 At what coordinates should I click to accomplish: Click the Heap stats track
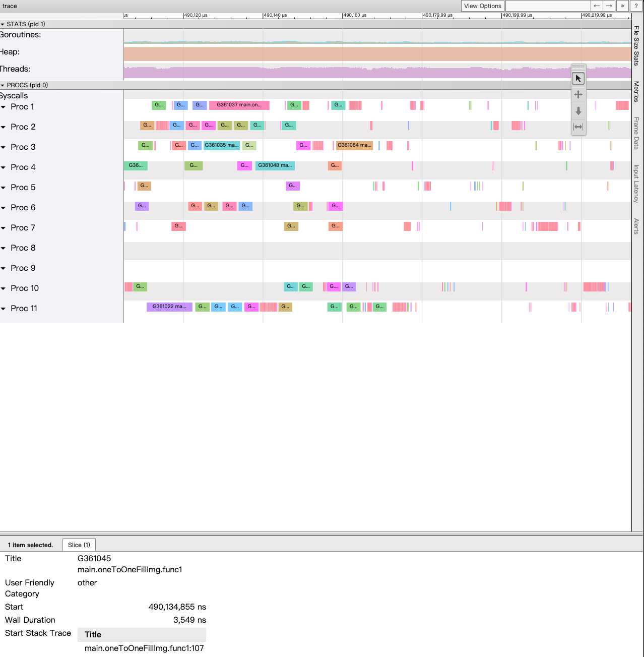coord(377,54)
